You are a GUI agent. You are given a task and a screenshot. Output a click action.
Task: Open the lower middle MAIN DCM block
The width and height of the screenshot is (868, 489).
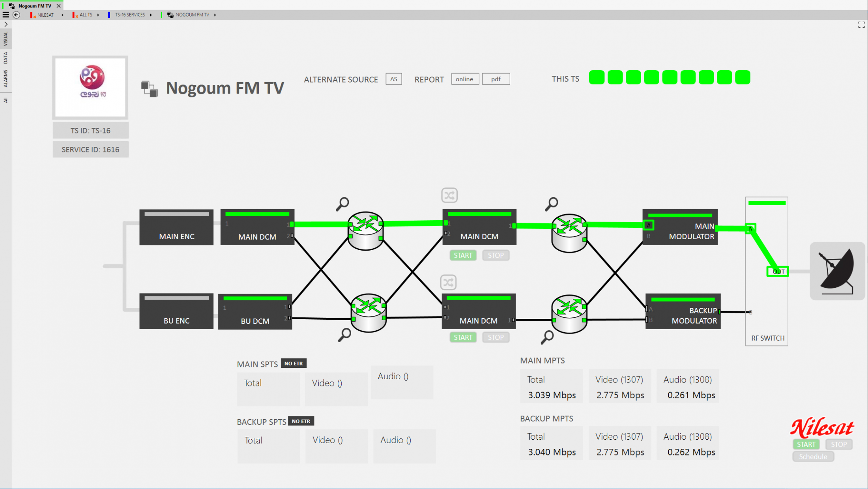click(x=479, y=311)
